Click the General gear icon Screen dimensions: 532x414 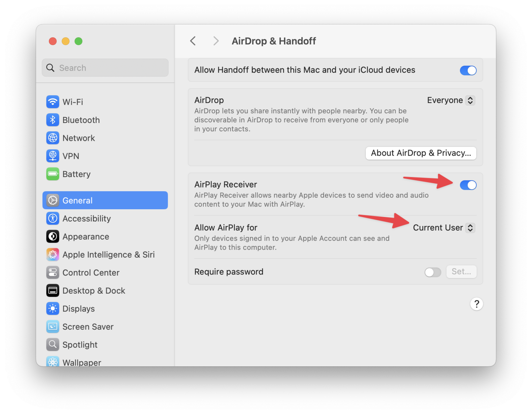[53, 200]
